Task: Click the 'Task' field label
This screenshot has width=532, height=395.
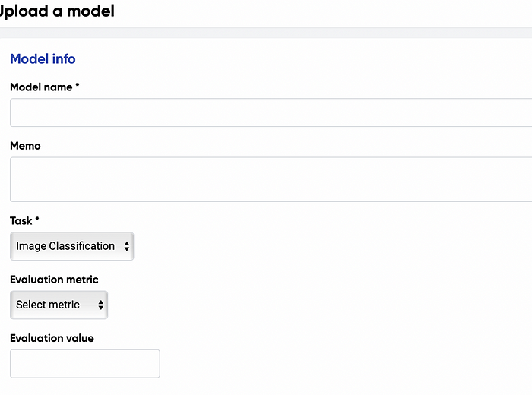Action: pyautogui.click(x=21, y=220)
